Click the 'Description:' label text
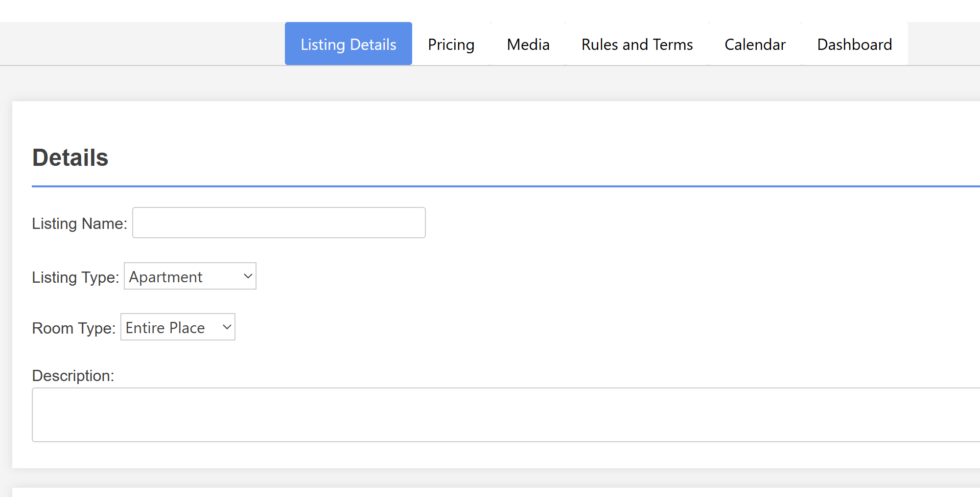Image resolution: width=980 pixels, height=497 pixels. 73,376
